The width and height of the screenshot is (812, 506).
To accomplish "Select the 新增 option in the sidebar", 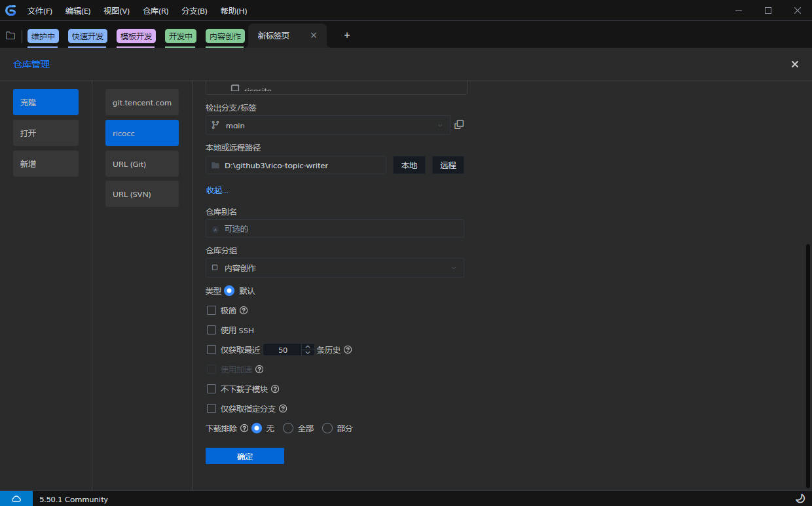I will click(46, 164).
